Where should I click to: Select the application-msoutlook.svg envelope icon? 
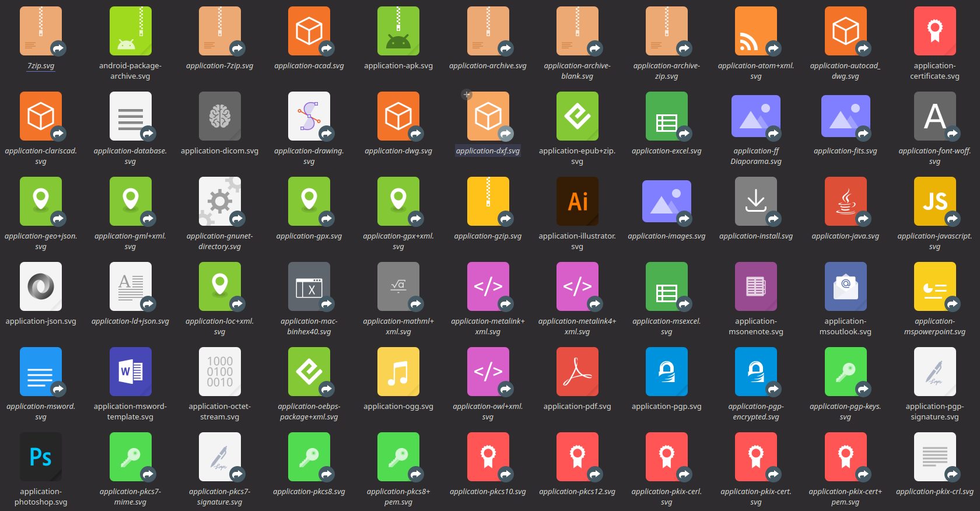coord(846,286)
